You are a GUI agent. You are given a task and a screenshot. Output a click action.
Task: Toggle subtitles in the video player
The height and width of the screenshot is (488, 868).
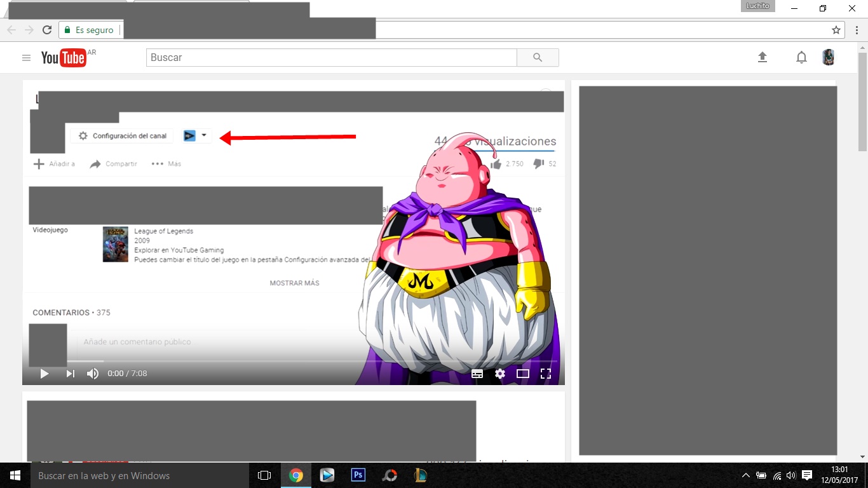tap(477, 374)
